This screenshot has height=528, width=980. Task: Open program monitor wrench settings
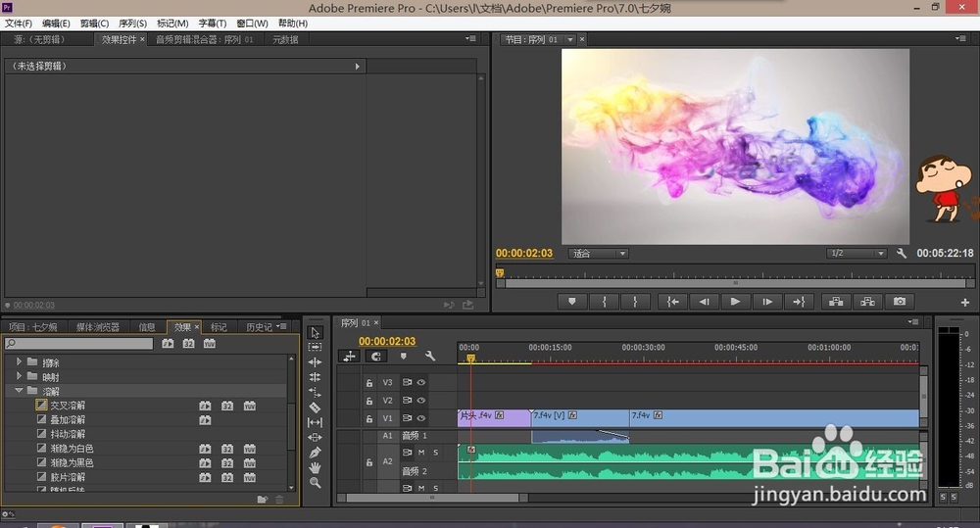point(902,253)
